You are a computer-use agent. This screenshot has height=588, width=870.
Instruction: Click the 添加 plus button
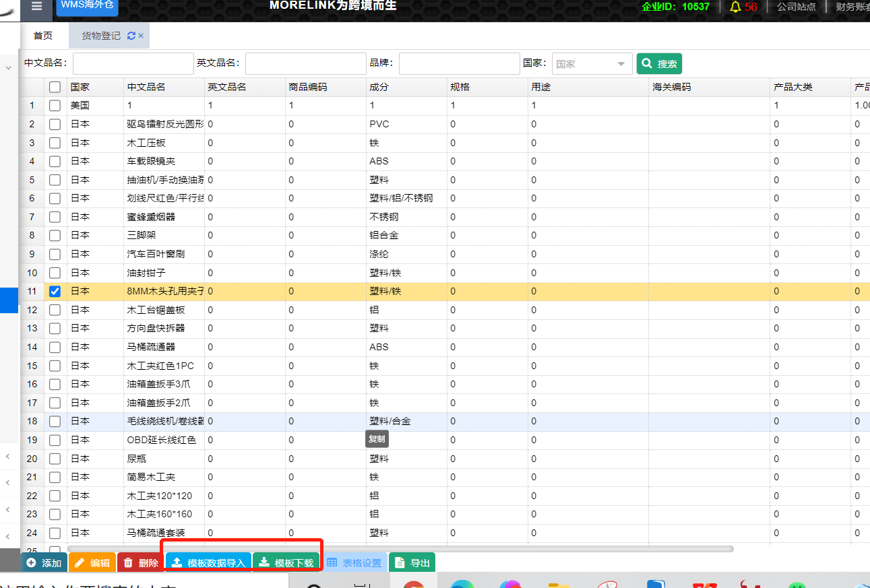(44, 562)
